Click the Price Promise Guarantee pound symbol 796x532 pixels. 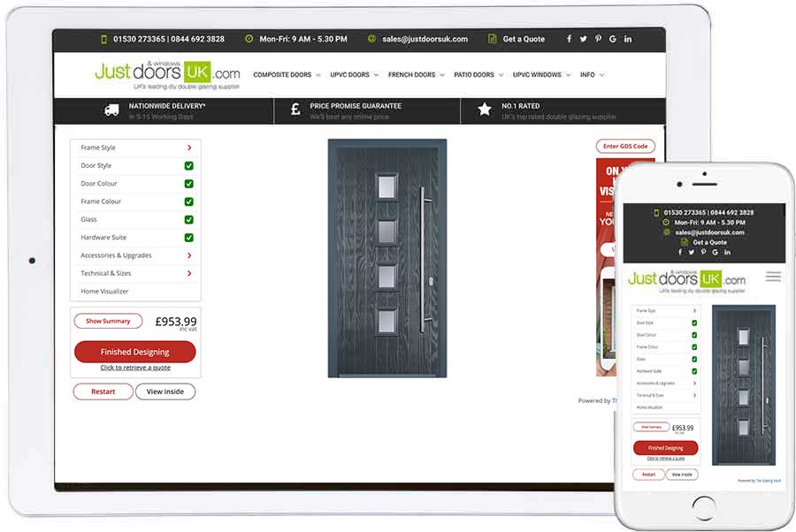click(293, 110)
